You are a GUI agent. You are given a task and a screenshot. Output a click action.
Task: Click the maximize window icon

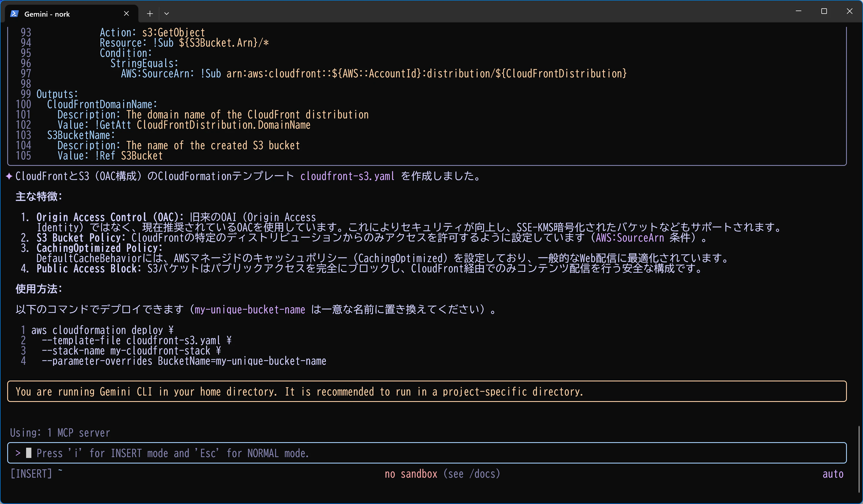coord(824,11)
